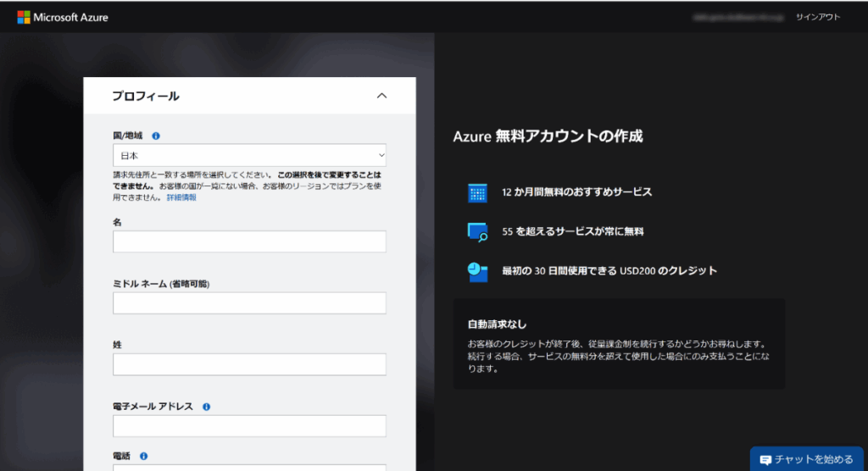Image resolution: width=868 pixels, height=471 pixels.
Task: Click info icon beside 電話 label
Action: (144, 456)
